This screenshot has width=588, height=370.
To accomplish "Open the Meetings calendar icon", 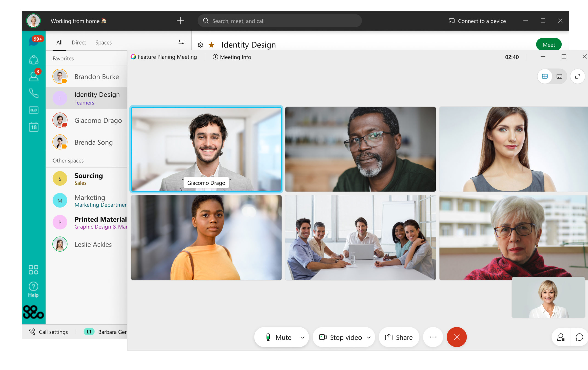I will click(34, 127).
